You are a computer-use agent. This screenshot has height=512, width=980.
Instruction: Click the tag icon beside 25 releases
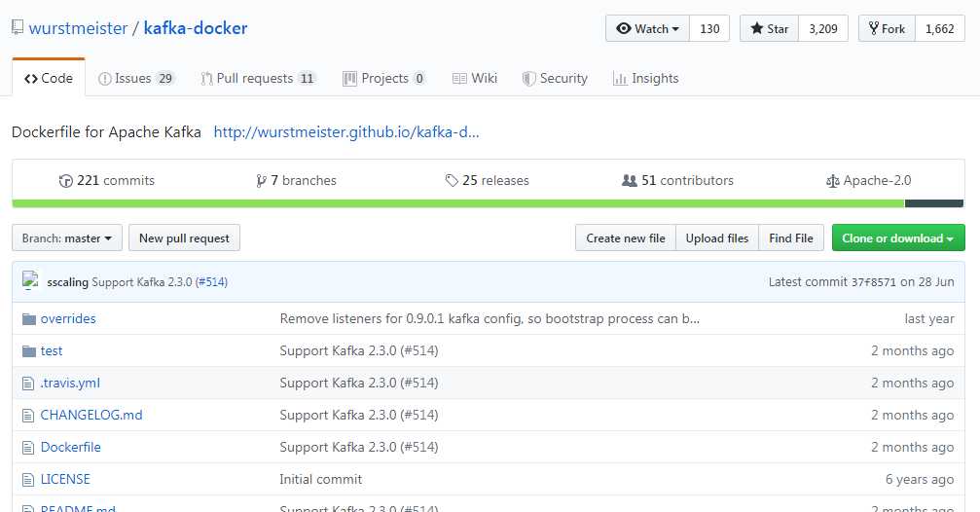coord(452,181)
